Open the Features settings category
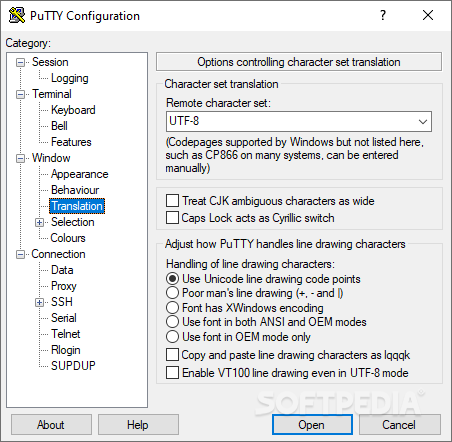452x442 pixels. pyautogui.click(x=71, y=142)
